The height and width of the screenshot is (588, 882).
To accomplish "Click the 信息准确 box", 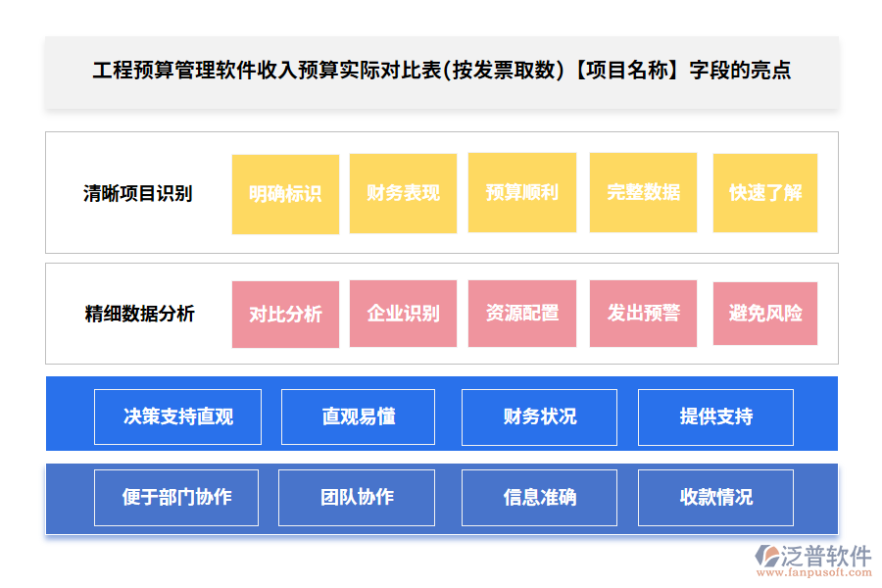I will click(539, 498).
